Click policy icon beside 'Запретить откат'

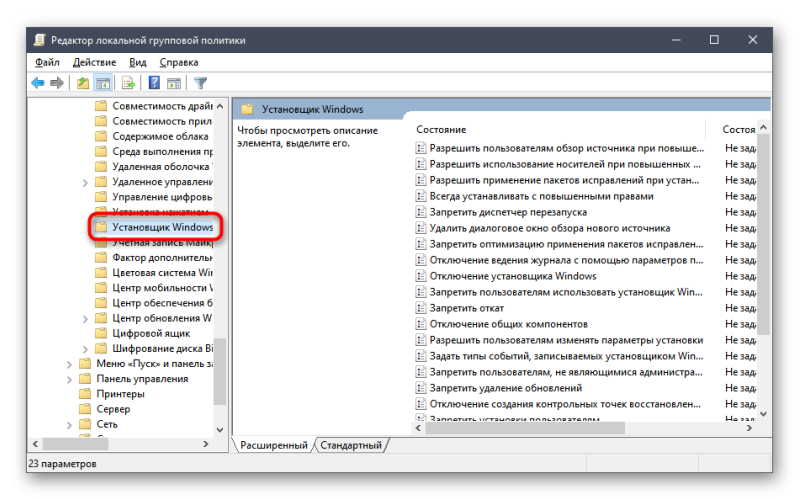click(421, 308)
